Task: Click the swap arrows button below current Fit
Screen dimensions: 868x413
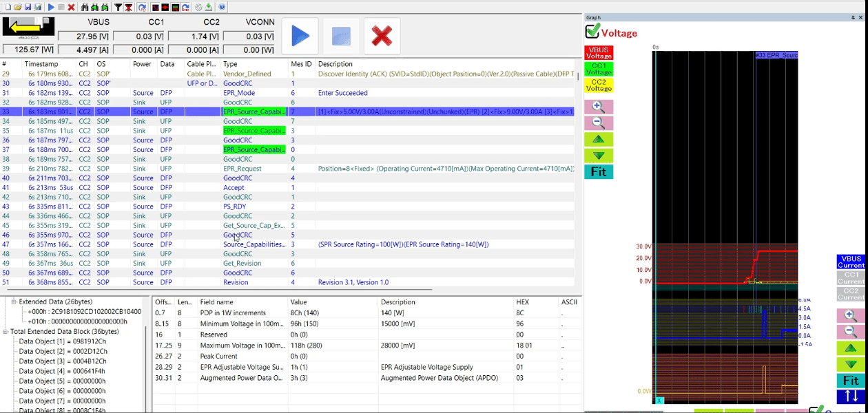Action: point(851,396)
